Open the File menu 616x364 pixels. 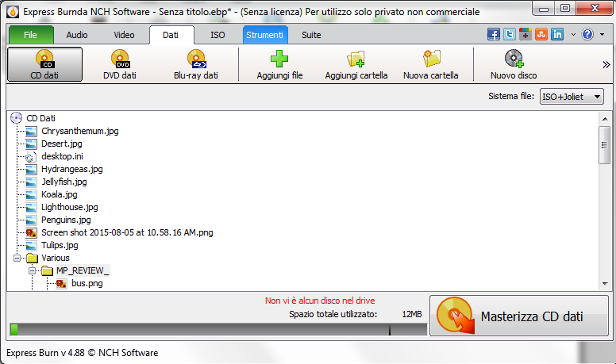[x=31, y=35]
